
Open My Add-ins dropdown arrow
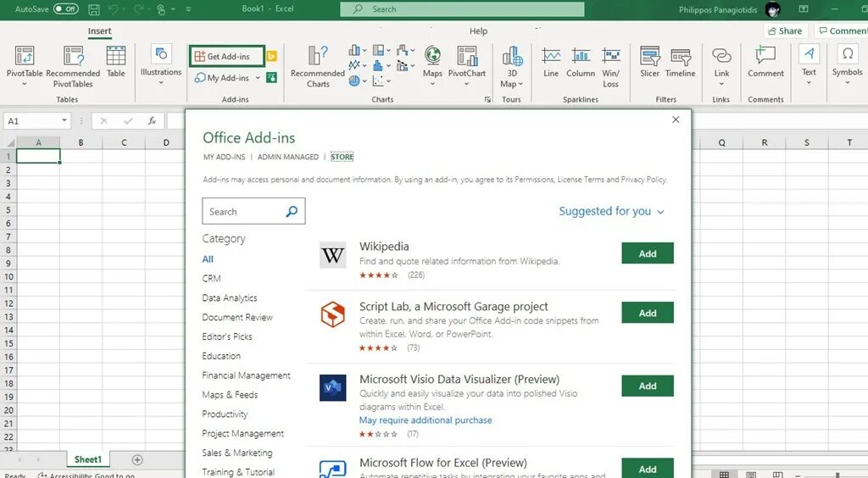[x=258, y=78]
